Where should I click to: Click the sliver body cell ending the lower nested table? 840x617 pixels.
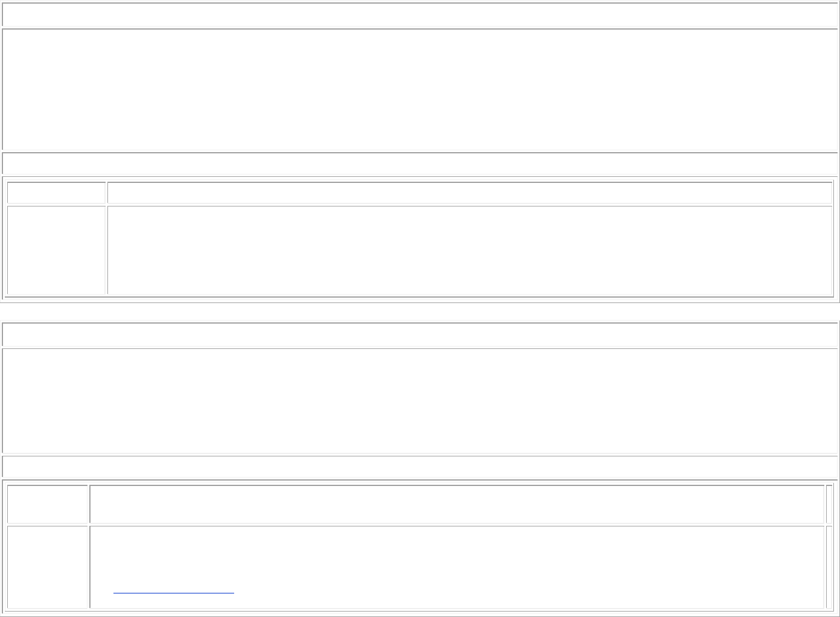click(x=829, y=567)
